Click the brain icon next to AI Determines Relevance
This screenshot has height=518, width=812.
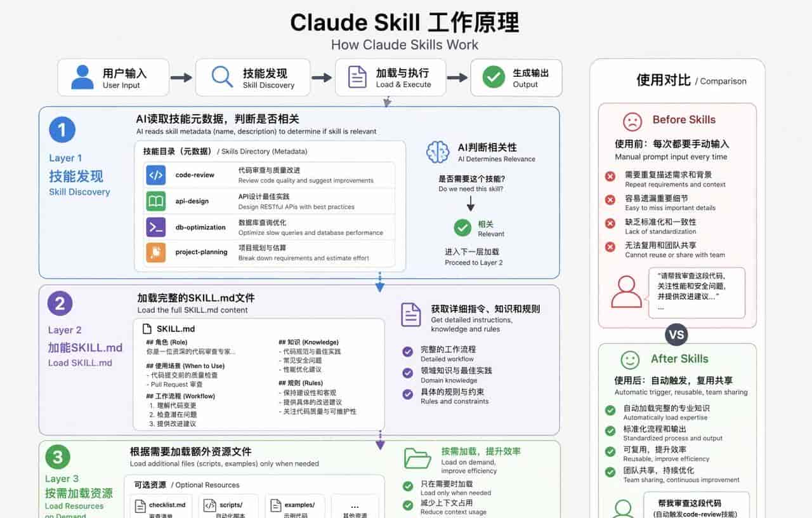tap(438, 152)
